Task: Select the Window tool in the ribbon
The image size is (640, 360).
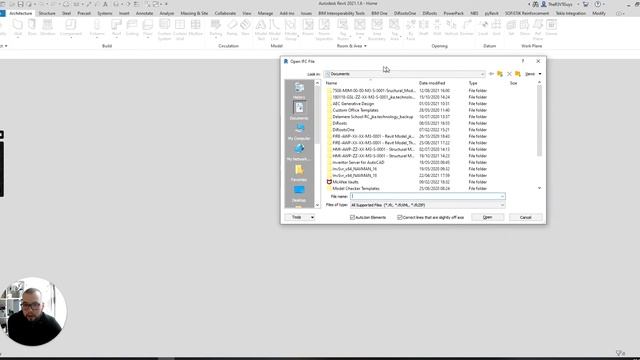Action: click(x=48, y=28)
